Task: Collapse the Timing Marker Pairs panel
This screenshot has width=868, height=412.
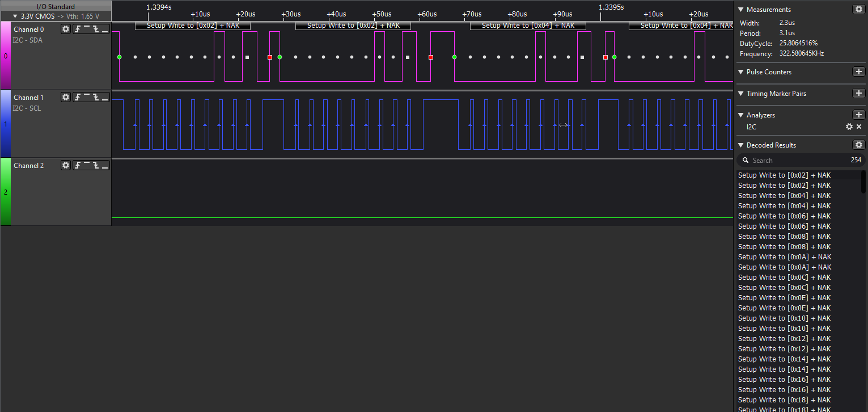Action: (x=740, y=94)
